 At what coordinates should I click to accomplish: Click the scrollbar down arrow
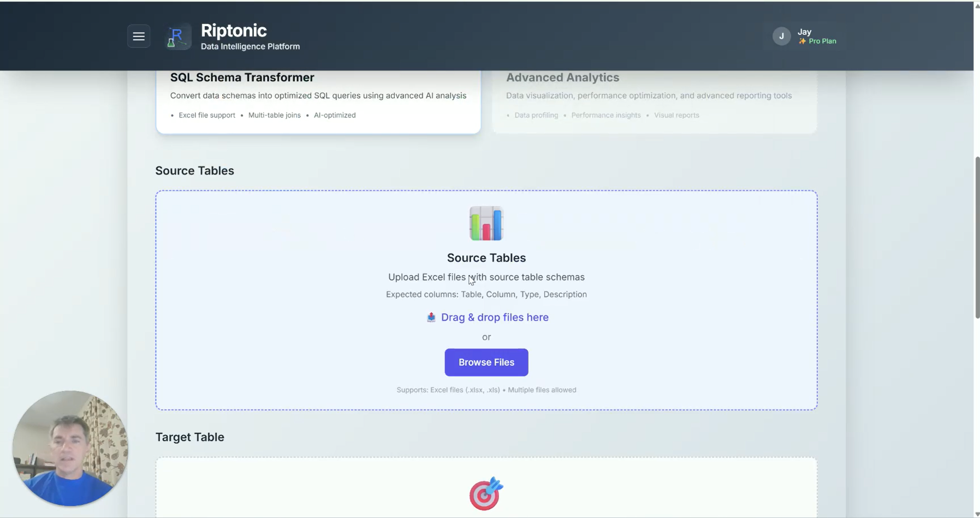click(x=977, y=514)
